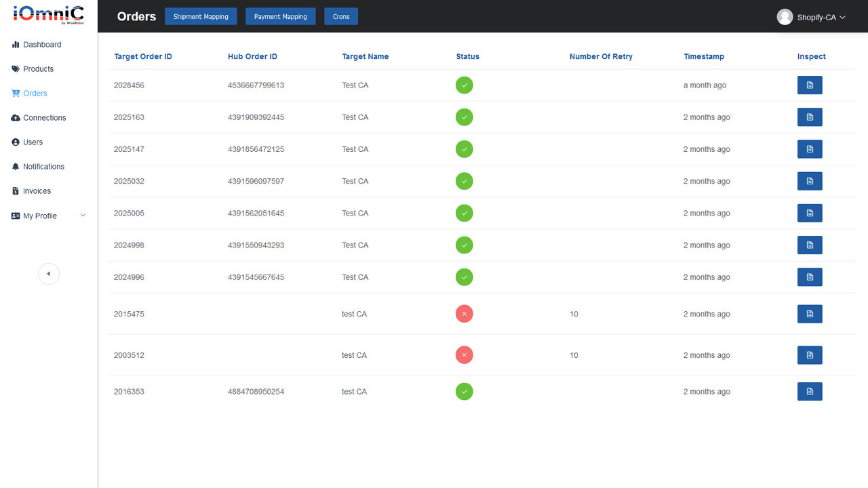Click the iOmniC logo
Viewport: 868px width, 488px height.
(47, 15)
